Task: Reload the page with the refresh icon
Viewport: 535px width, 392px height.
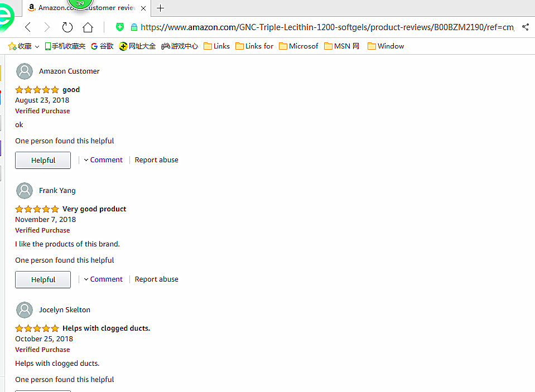Action: pyautogui.click(x=68, y=27)
